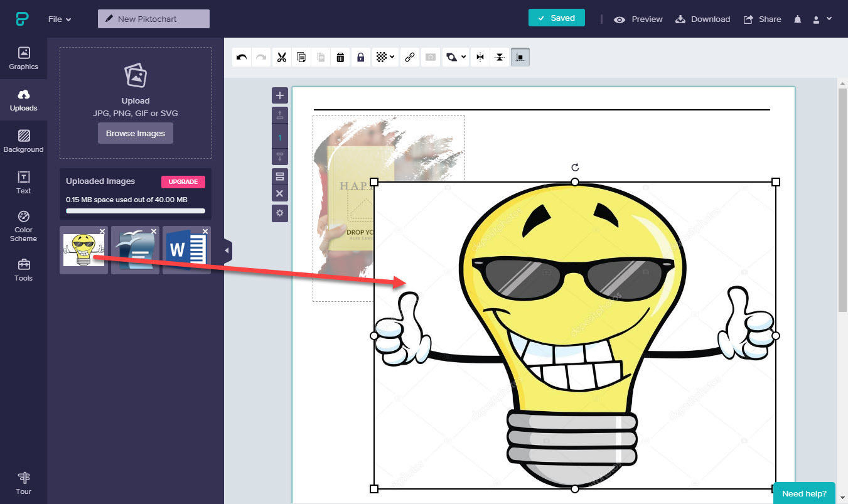
Task: Open the arrange layers dropdown
Action: [455, 57]
